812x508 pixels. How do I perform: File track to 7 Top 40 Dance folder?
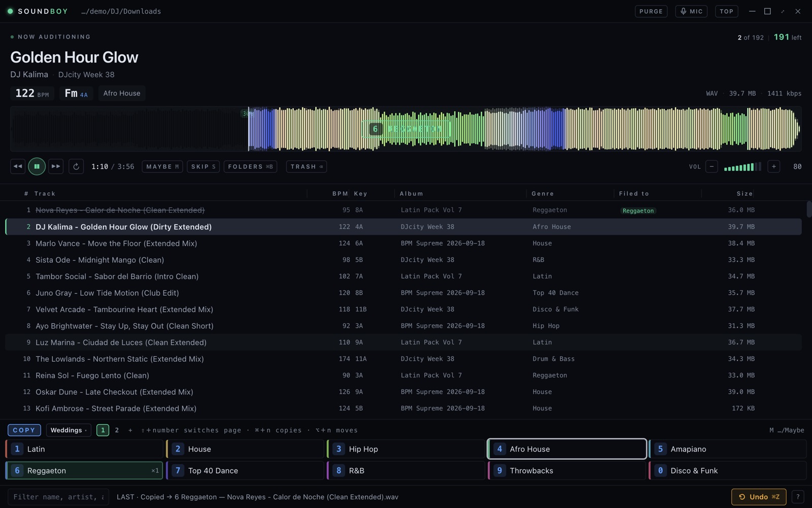[x=245, y=471]
